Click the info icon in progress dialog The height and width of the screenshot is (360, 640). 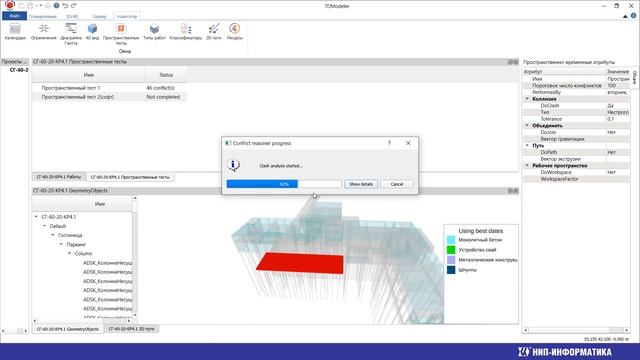coord(233,165)
